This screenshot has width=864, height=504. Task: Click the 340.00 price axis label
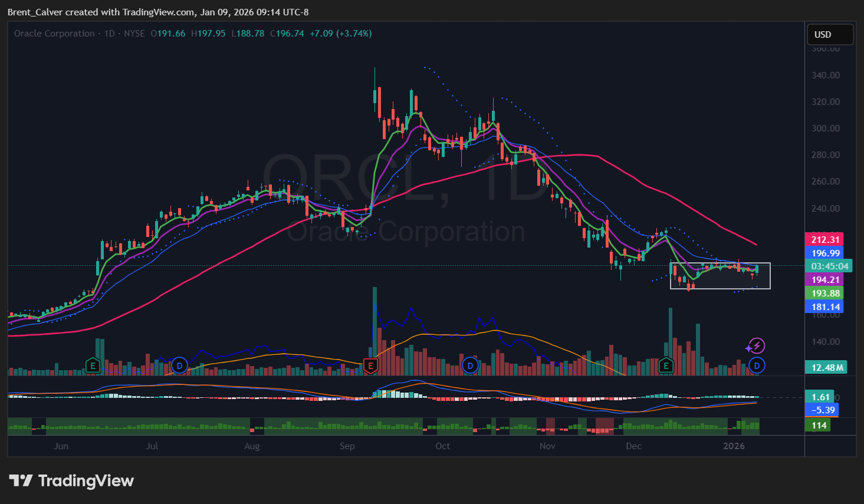pos(826,75)
